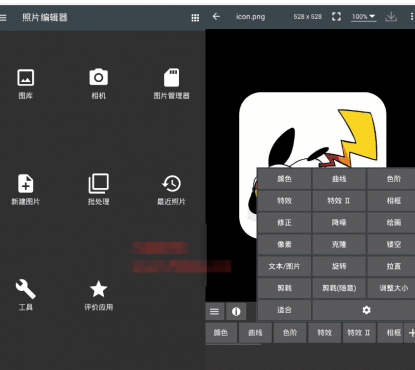Image resolution: width=415 pixels, height=370 pixels.
Task: Select 颜色 in the popup tool grid
Action: (x=284, y=179)
